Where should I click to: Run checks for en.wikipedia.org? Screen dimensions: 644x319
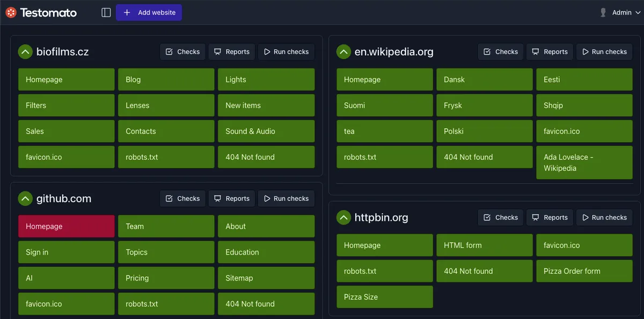click(604, 52)
